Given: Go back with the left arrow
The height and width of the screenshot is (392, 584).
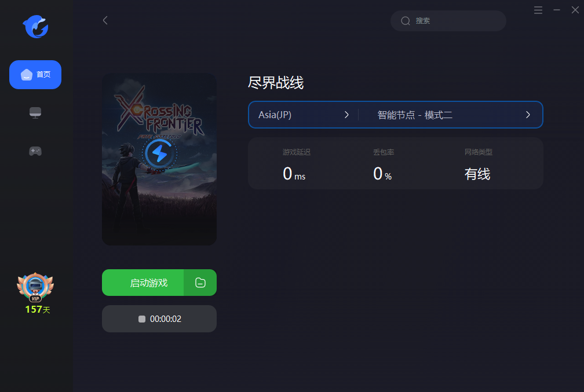Looking at the screenshot, I should tap(105, 20).
